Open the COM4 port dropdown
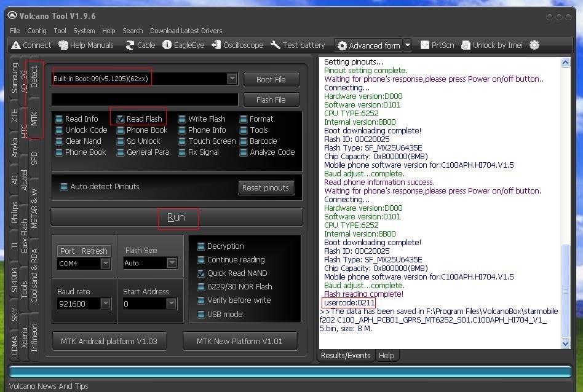The image size is (583, 392). 105,264
